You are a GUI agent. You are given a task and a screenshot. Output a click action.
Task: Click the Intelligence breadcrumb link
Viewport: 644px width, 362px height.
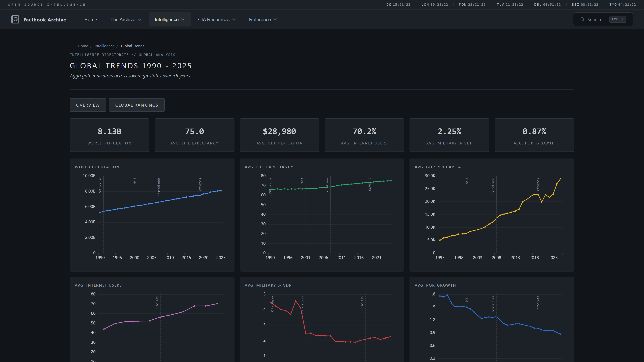(104, 46)
